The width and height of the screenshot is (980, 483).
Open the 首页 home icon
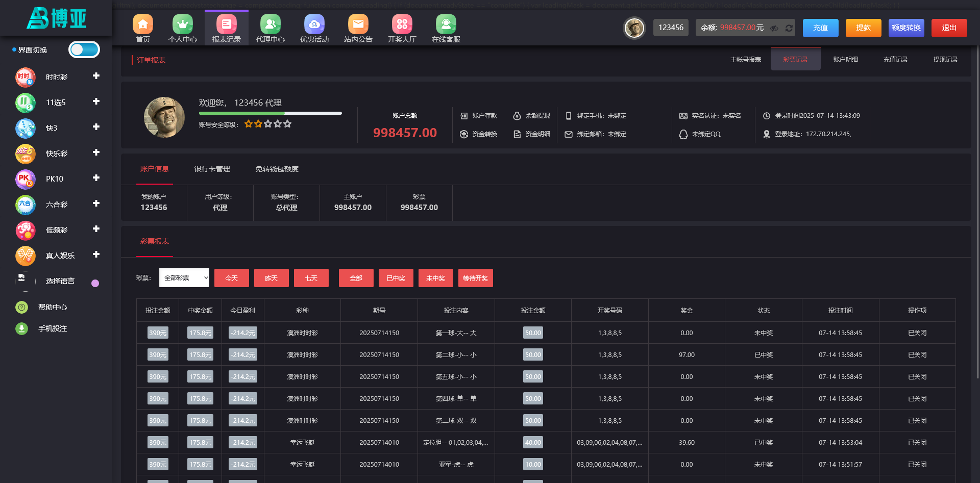pyautogui.click(x=143, y=24)
